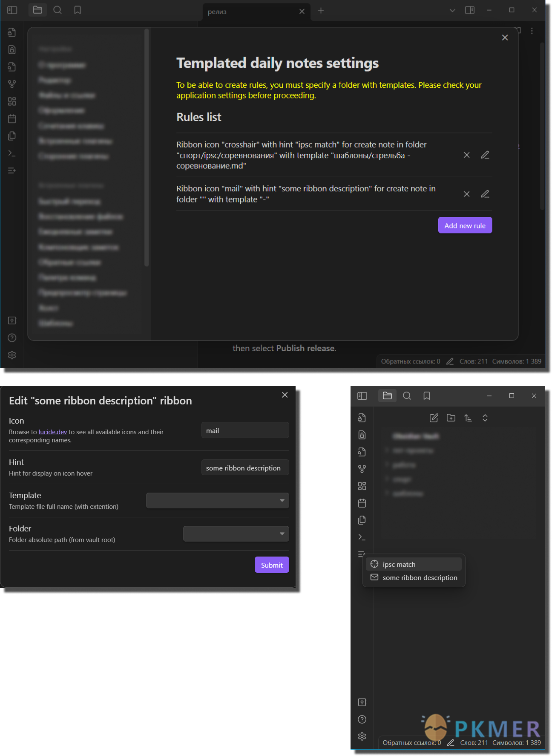Screen dimensions: 552x756
Task: Open the lucide.dev link
Action: (x=52, y=432)
